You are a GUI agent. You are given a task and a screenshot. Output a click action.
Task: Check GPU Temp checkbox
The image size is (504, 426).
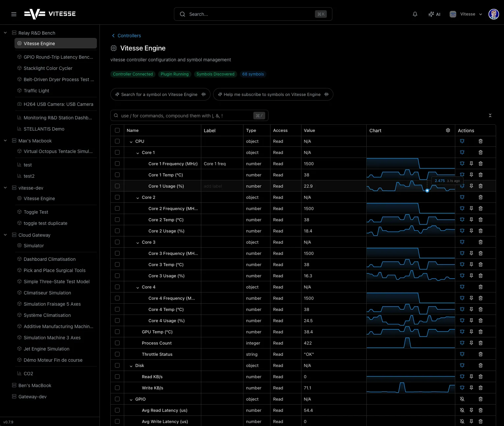117,332
